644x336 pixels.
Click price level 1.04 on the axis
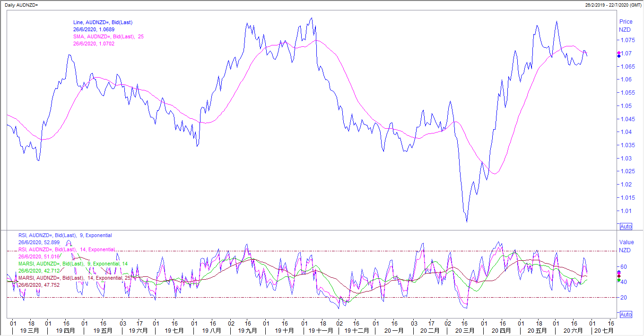(x=626, y=132)
